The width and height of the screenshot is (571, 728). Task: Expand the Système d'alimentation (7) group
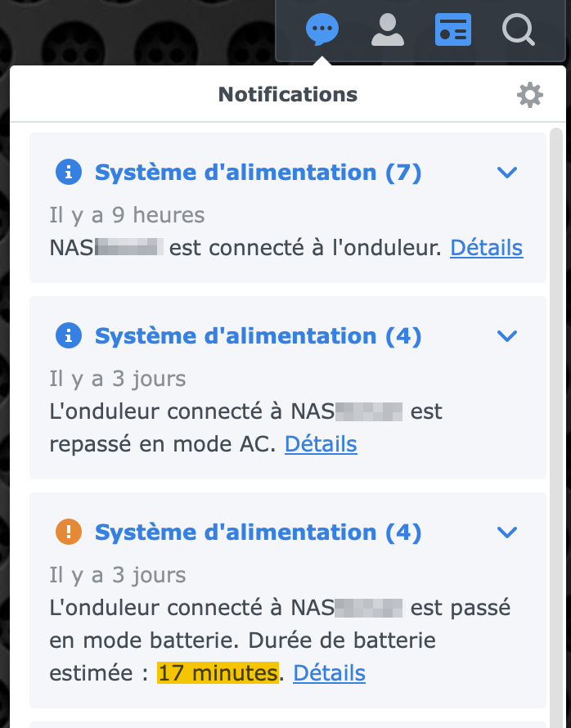click(507, 173)
